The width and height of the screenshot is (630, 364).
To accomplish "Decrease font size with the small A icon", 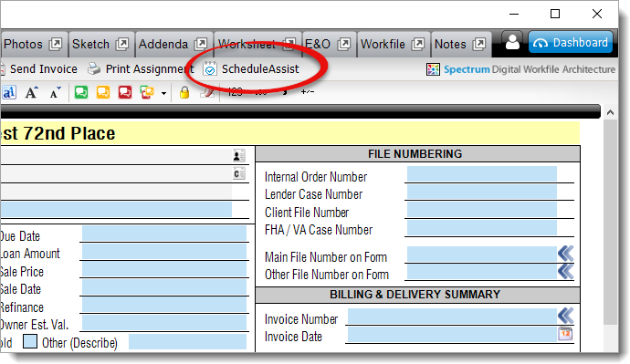I will 55,92.
